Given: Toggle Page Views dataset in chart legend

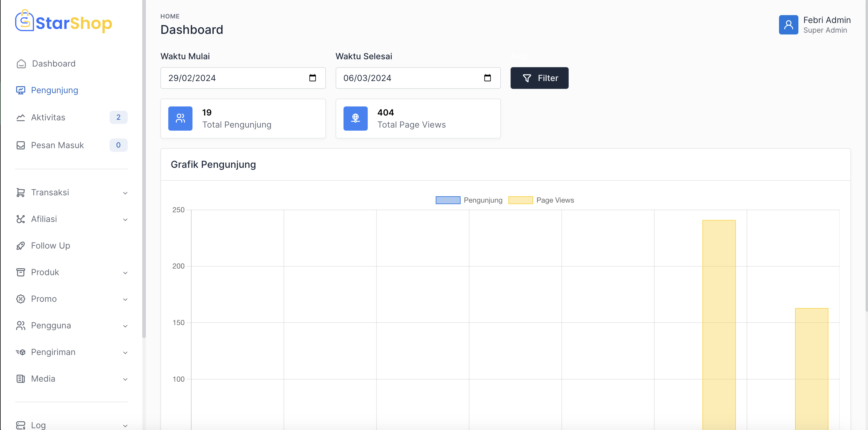Looking at the screenshot, I should [521, 200].
